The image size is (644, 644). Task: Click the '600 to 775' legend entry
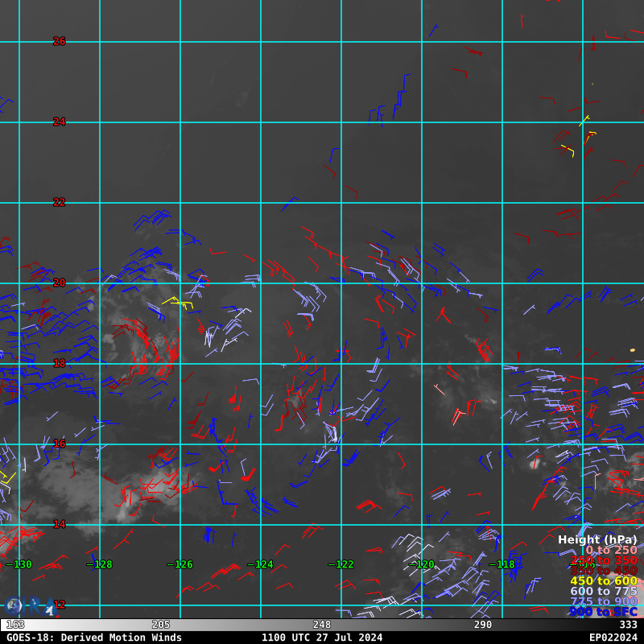pos(603,592)
